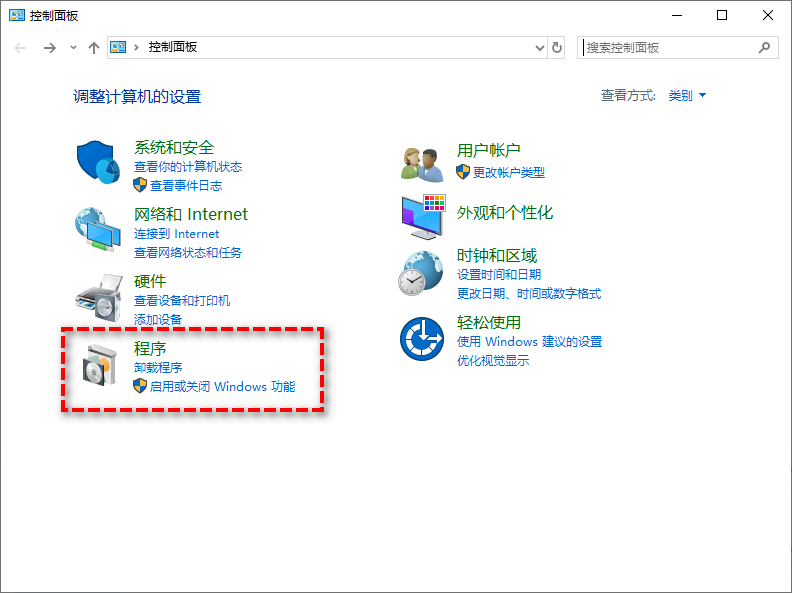Click the System and Security shield icon
Viewport: 792px width, 593px height.
pyautogui.click(x=98, y=162)
